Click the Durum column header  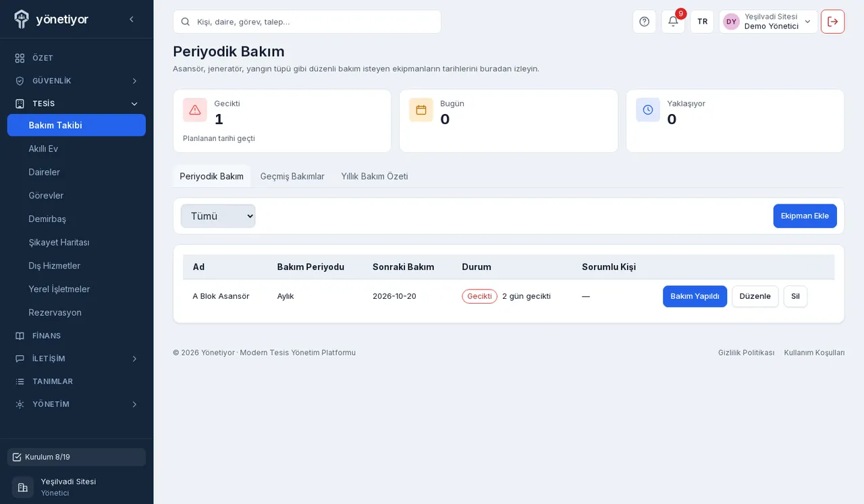coord(477,267)
